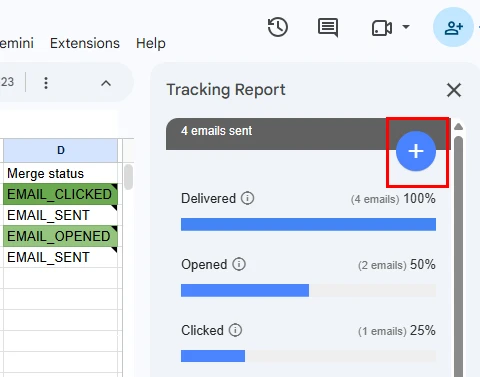Collapse the toolbar with chevron up
480x377 pixels.
pos(106,83)
